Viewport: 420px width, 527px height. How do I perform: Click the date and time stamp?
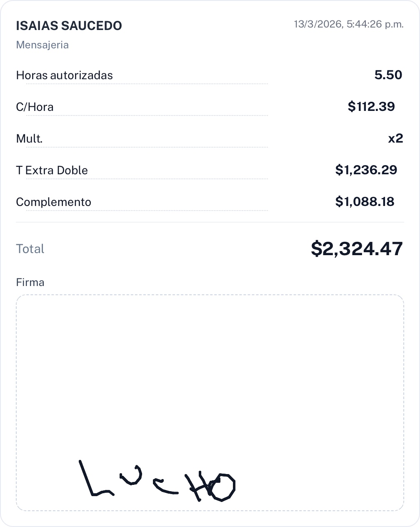tap(348, 24)
